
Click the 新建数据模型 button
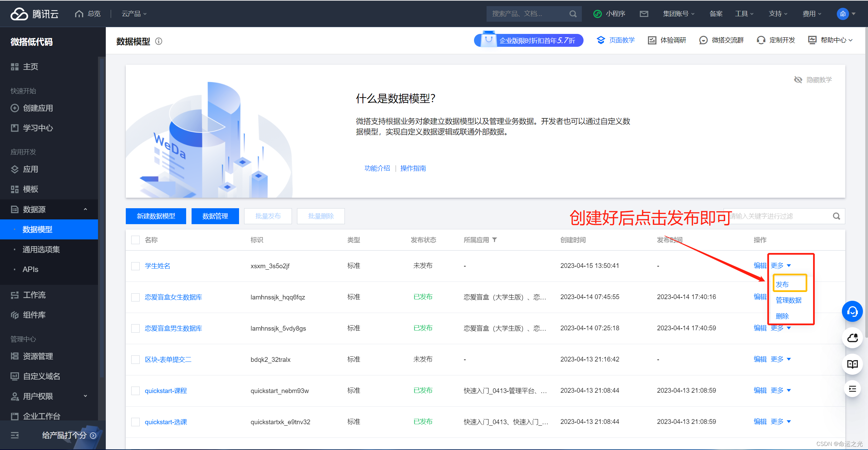156,216
